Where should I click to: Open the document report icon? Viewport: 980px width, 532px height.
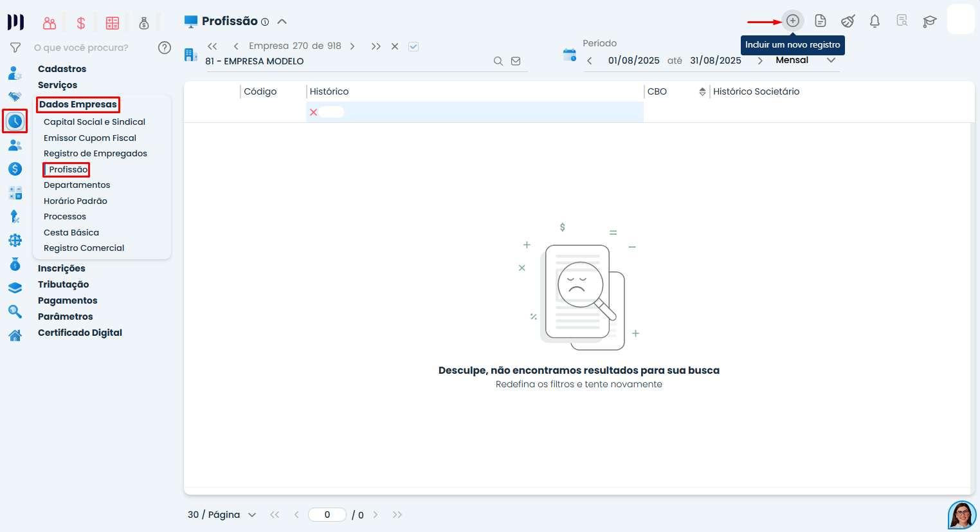tap(821, 21)
